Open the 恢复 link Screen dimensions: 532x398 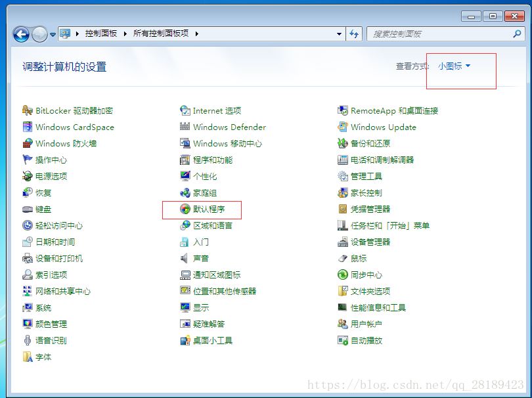[43, 192]
